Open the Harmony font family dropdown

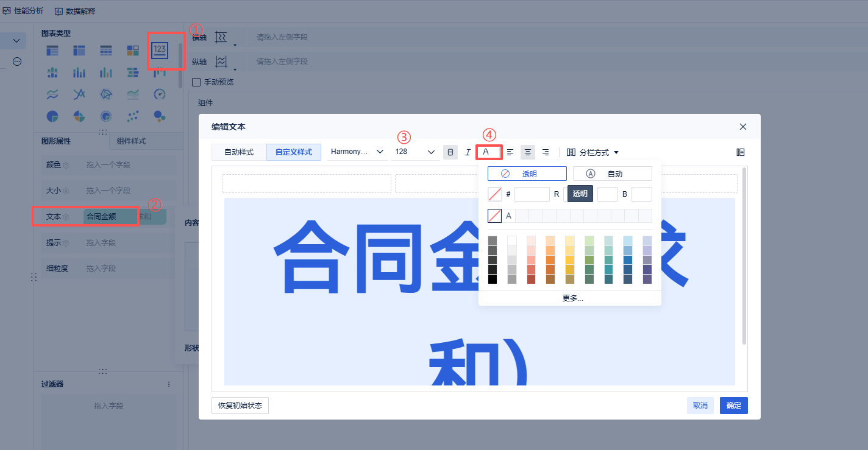[357, 152]
